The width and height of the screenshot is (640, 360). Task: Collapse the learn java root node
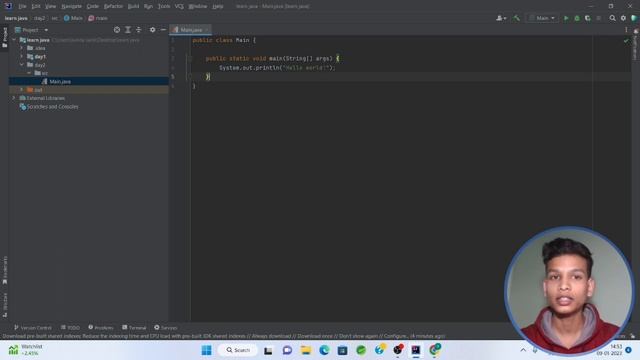(14, 40)
